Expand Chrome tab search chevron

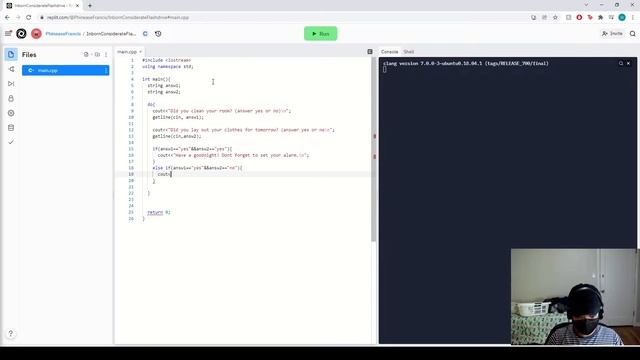click(586, 5)
